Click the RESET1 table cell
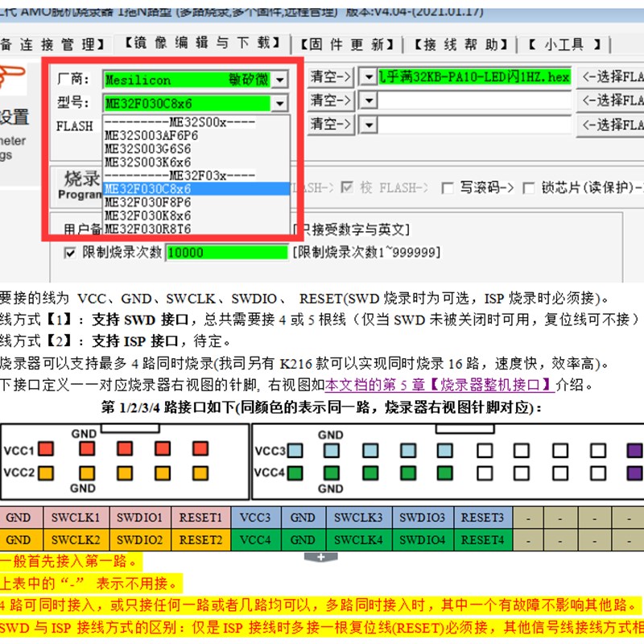644x644 pixels. pyautogui.click(x=200, y=518)
